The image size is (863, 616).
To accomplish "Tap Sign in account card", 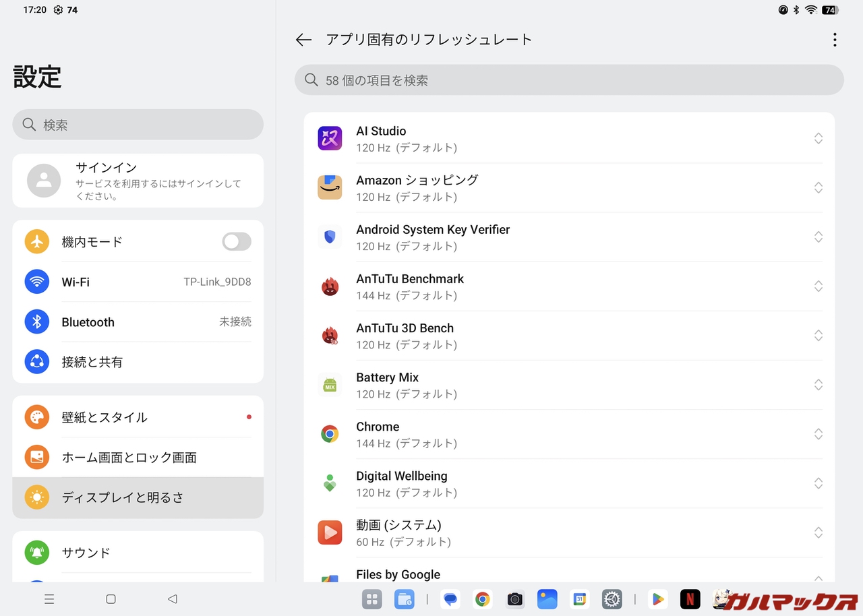I will click(x=138, y=181).
